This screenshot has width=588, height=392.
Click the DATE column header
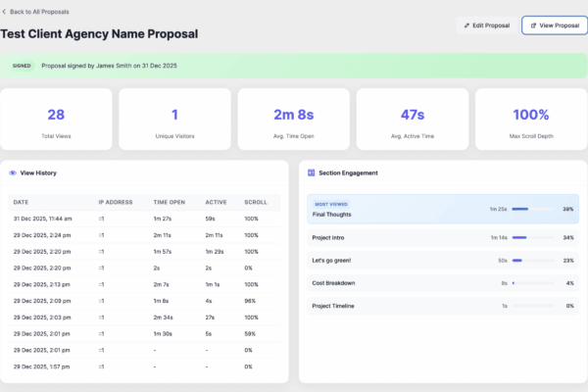point(21,203)
